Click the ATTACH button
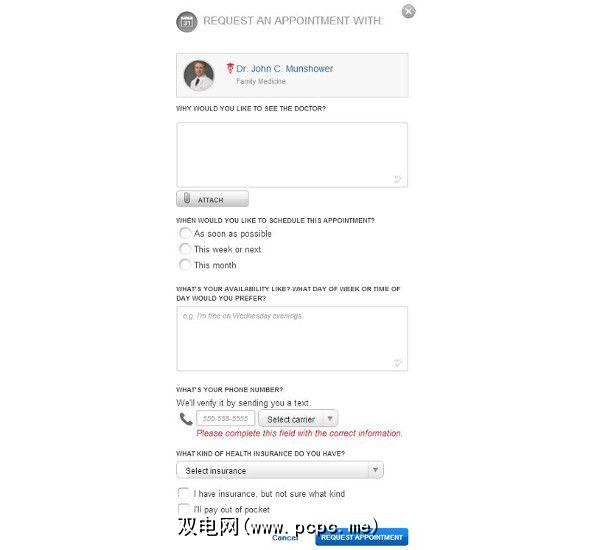Viewport: 600px width, 550px height. coord(212,199)
